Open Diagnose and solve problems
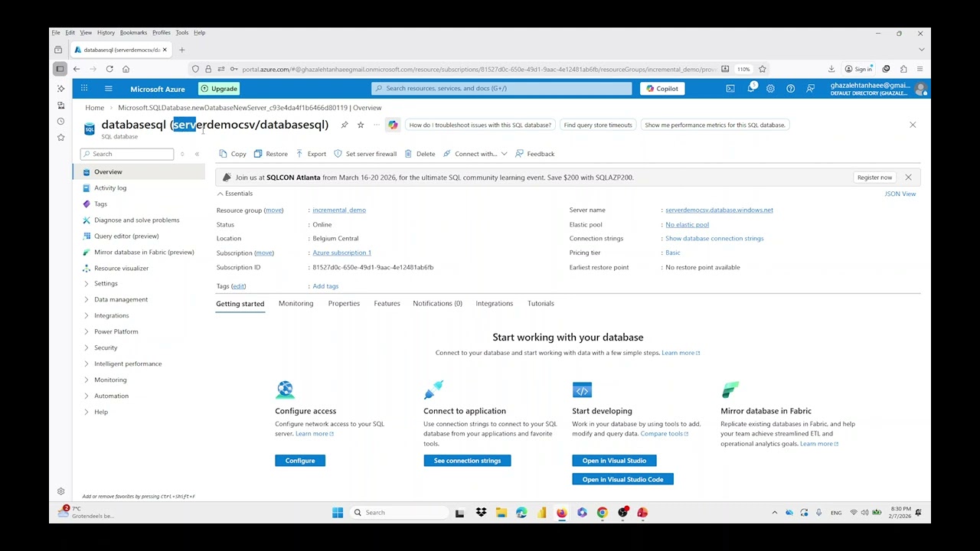980x551 pixels. pyautogui.click(x=137, y=220)
